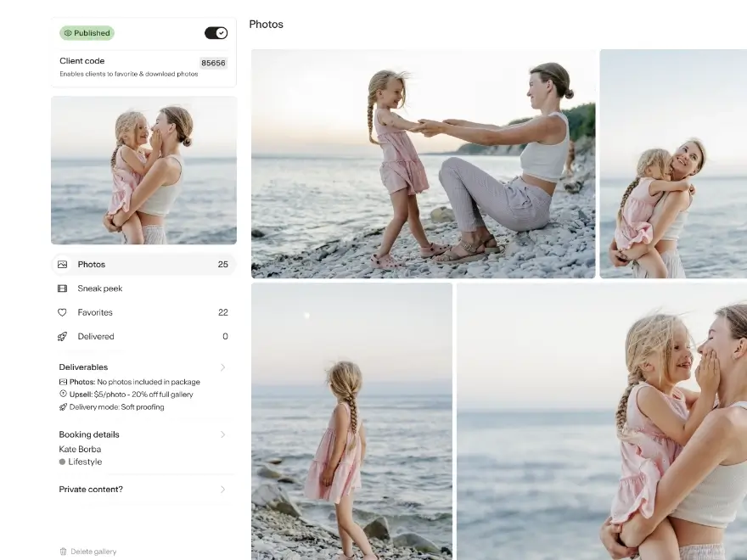Image resolution: width=747 pixels, height=560 pixels.
Task: Click the Favorites heart icon
Action: [62, 312]
